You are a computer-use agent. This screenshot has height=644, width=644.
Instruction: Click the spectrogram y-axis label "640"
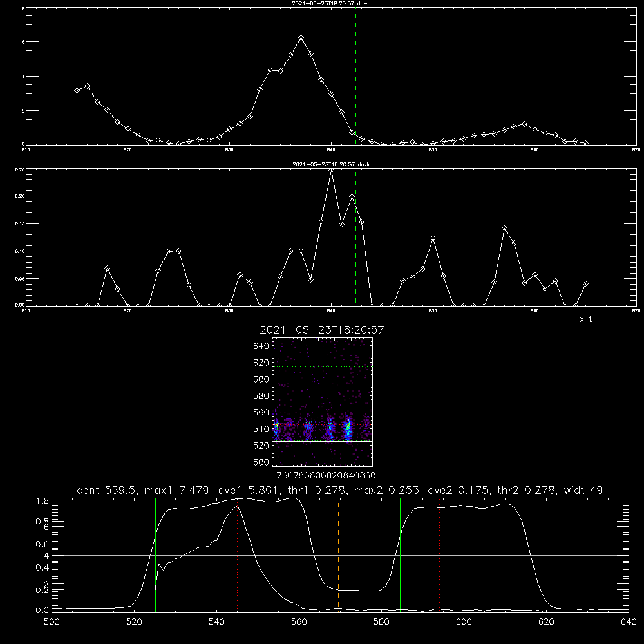[x=261, y=346]
